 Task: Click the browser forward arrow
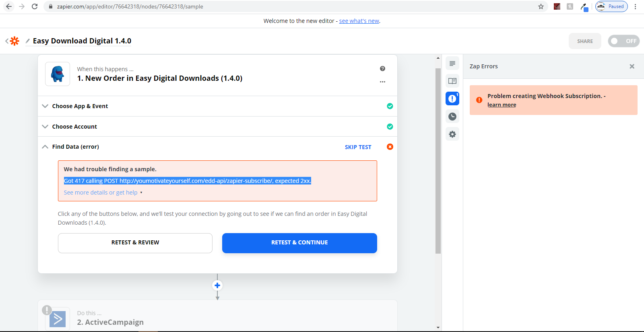point(22,6)
